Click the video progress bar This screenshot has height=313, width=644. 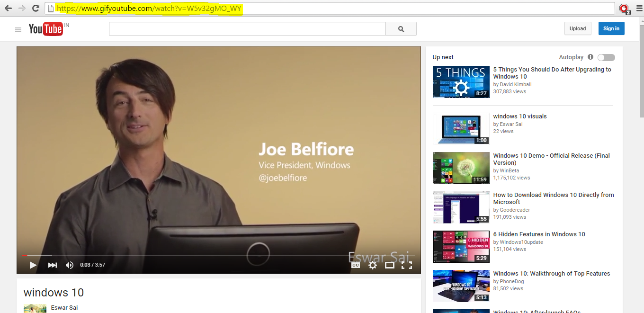(x=219, y=255)
